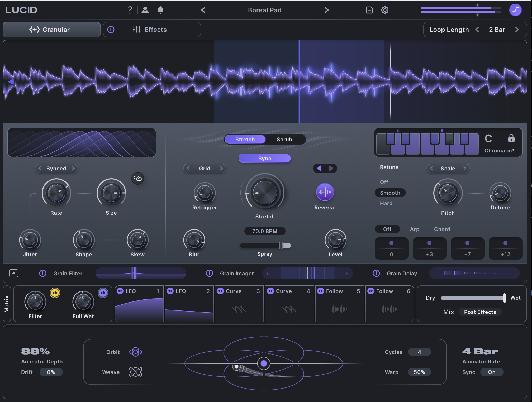Click right chevron of Scale selector

coord(465,168)
